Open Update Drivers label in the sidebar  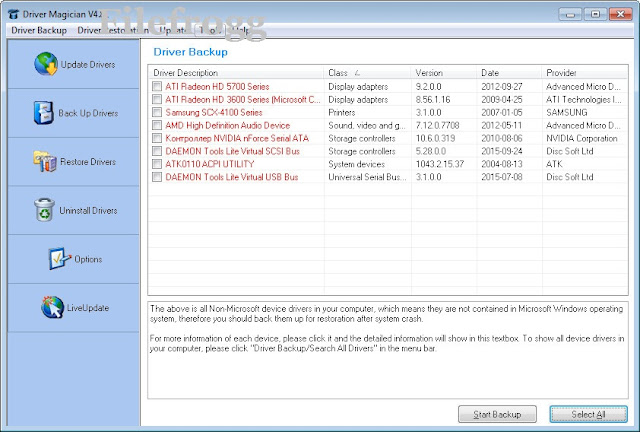tap(88, 65)
